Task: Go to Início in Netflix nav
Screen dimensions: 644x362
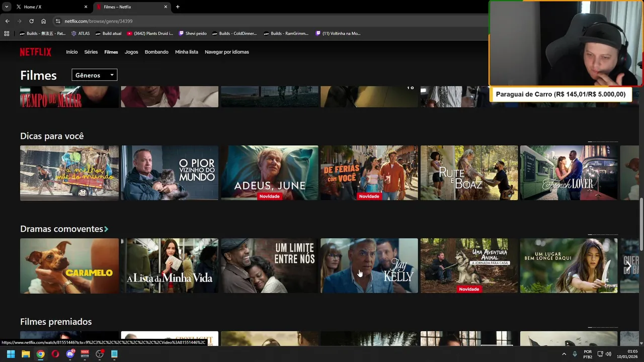Action: click(72, 52)
